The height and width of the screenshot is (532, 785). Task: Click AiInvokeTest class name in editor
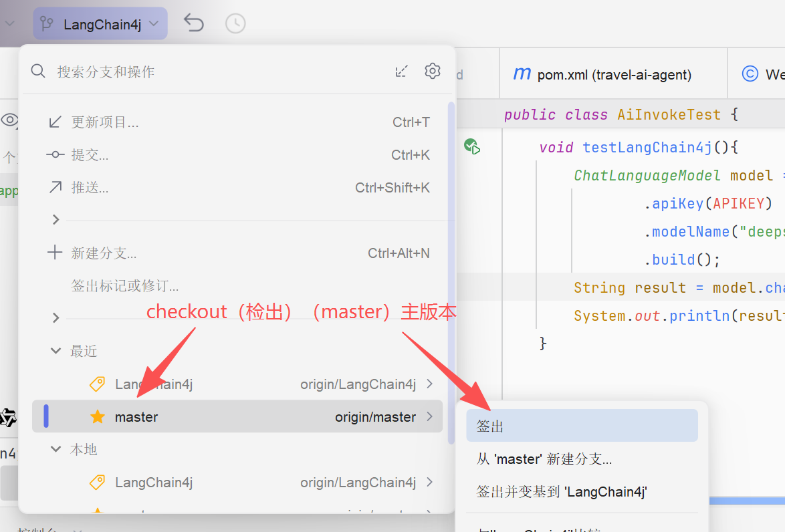pyautogui.click(x=669, y=114)
